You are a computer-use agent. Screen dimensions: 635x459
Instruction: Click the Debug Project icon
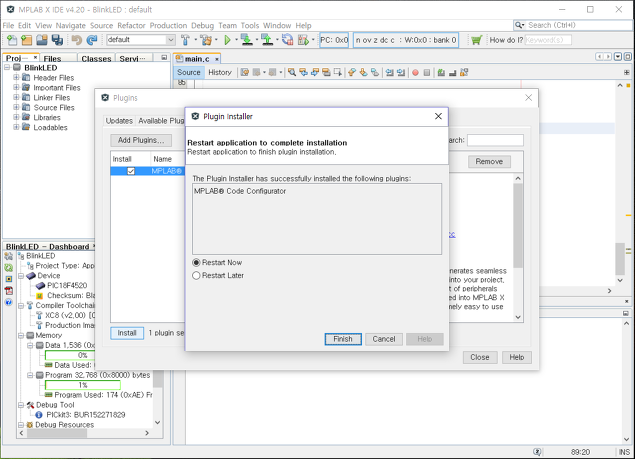click(x=303, y=40)
